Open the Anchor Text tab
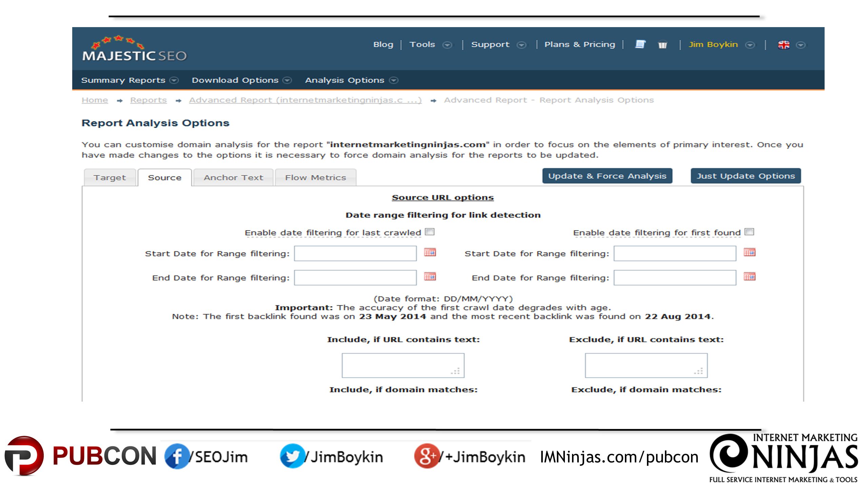Image resolution: width=868 pixels, height=488 pixels. 233,178
